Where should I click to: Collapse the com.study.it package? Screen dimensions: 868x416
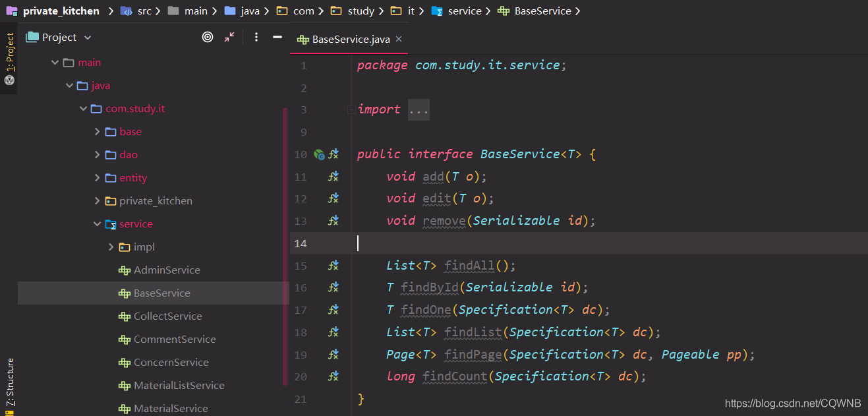(83, 109)
